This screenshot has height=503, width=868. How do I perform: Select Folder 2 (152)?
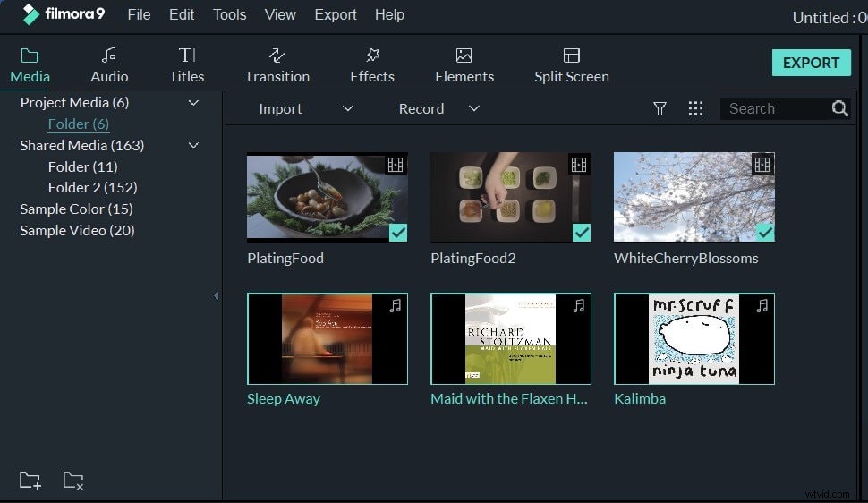click(x=92, y=187)
